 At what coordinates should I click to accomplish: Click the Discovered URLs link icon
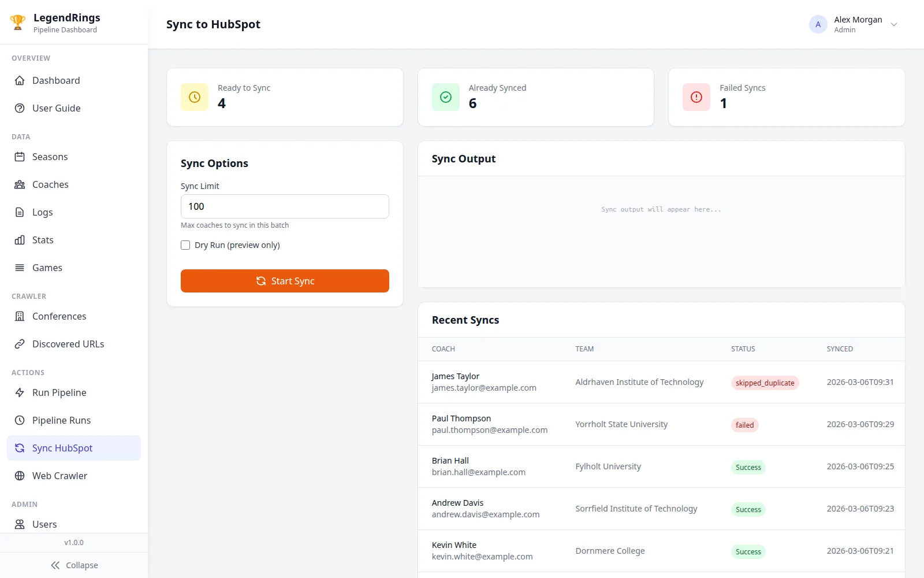(20, 344)
